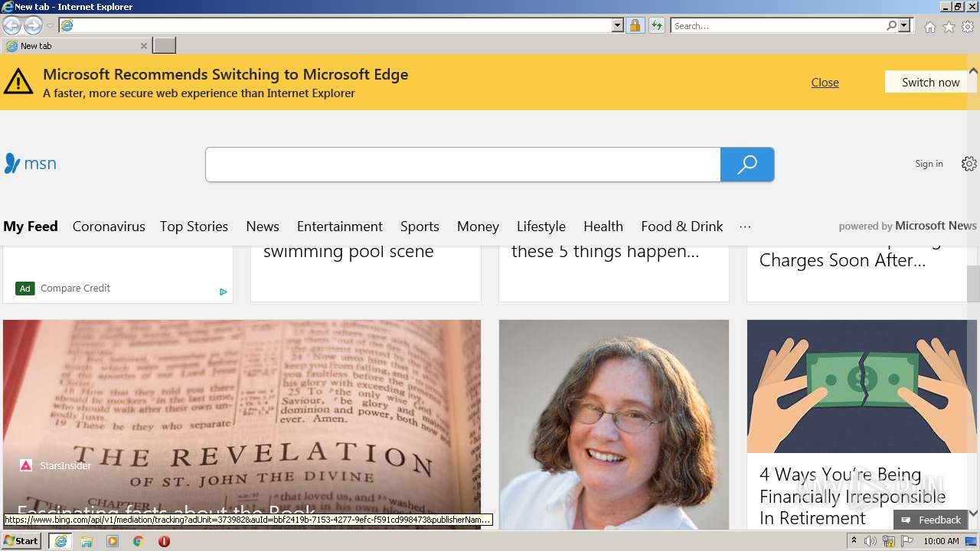Screen dimensions: 980x551
Task: Run search with the toolbar magnifier icon
Action: pyautogui.click(x=891, y=25)
